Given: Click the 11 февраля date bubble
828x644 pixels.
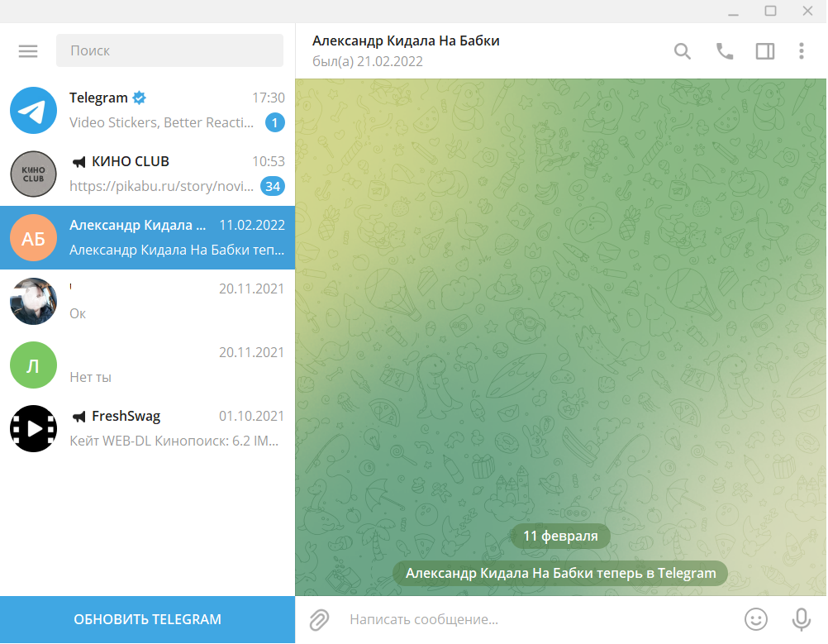Looking at the screenshot, I should pyautogui.click(x=560, y=536).
